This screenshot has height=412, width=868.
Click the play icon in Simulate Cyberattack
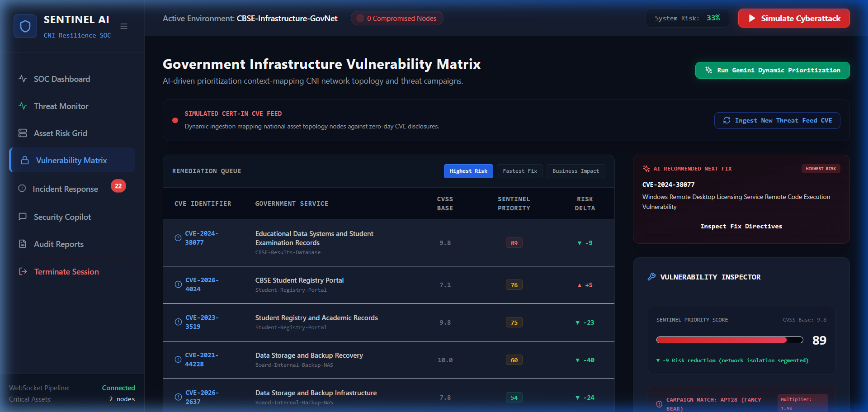click(752, 18)
